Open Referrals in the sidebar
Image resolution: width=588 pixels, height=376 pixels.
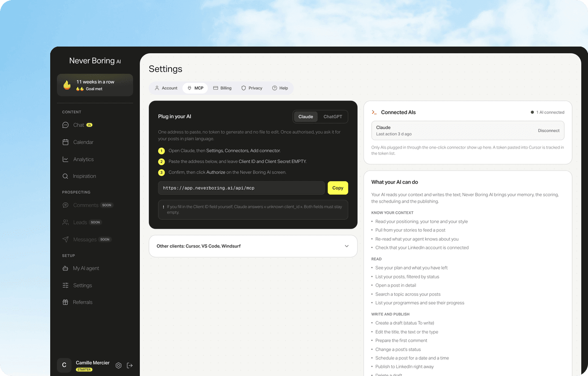77,302
